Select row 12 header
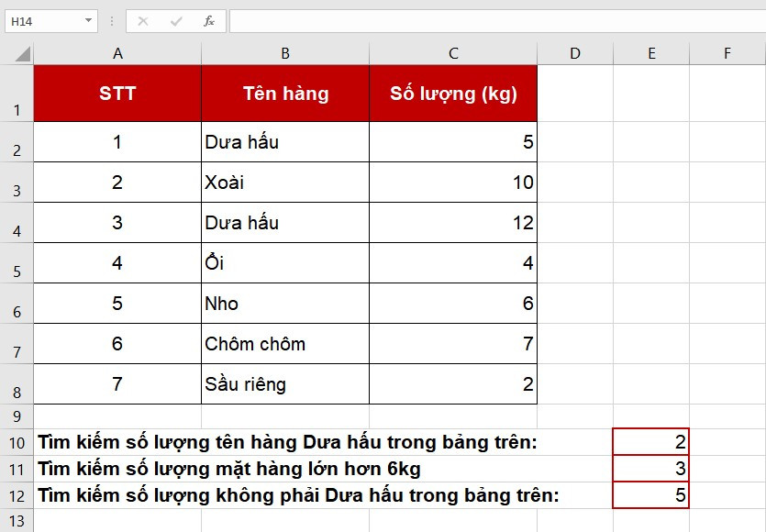This screenshot has width=766, height=532. (x=17, y=495)
